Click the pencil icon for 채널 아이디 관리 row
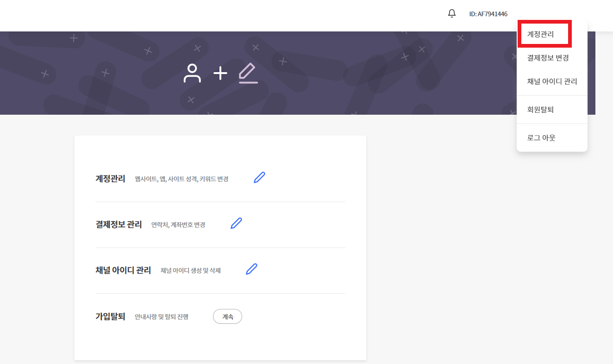 tap(252, 269)
